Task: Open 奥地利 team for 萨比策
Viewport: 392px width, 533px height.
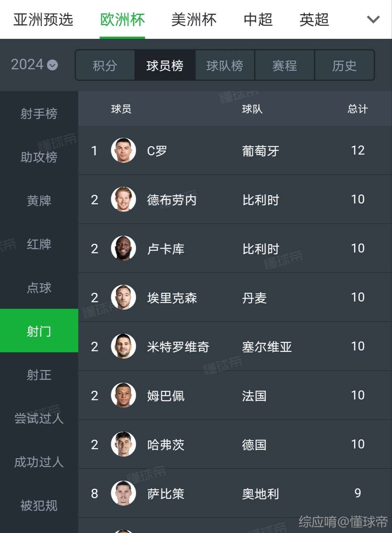Action: tap(261, 493)
